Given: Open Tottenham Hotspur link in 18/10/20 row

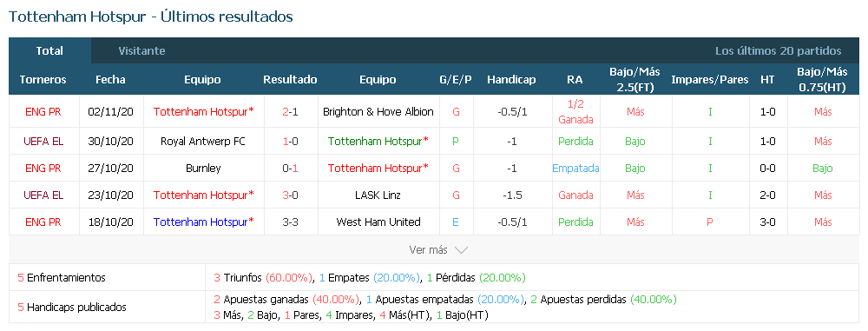Looking at the screenshot, I should coord(203,222).
